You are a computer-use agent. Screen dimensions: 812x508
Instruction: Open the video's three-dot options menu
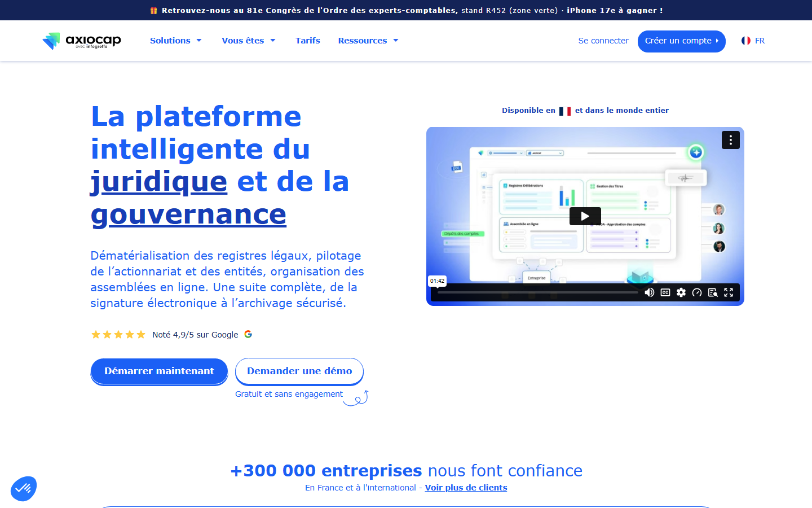[x=731, y=140]
